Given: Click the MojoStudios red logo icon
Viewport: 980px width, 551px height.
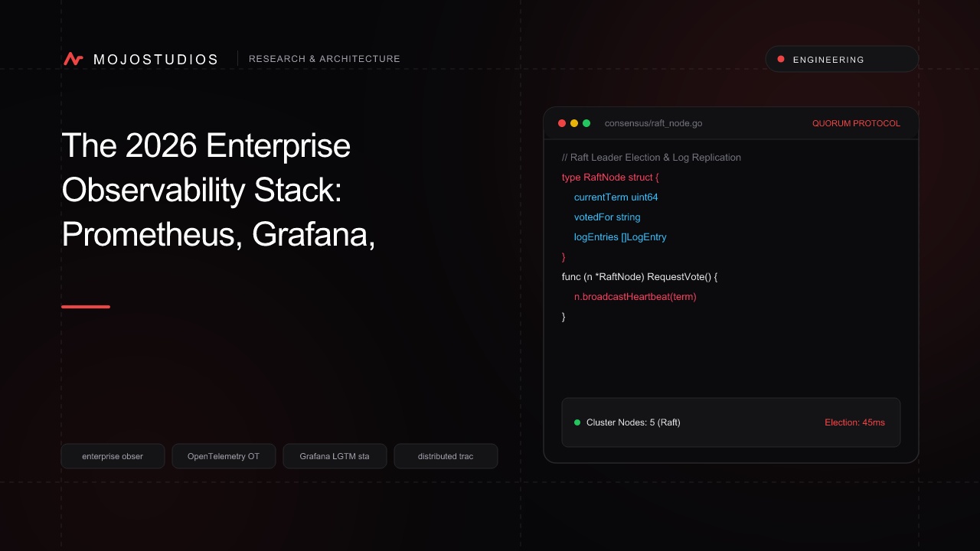Looking at the screenshot, I should (73, 59).
